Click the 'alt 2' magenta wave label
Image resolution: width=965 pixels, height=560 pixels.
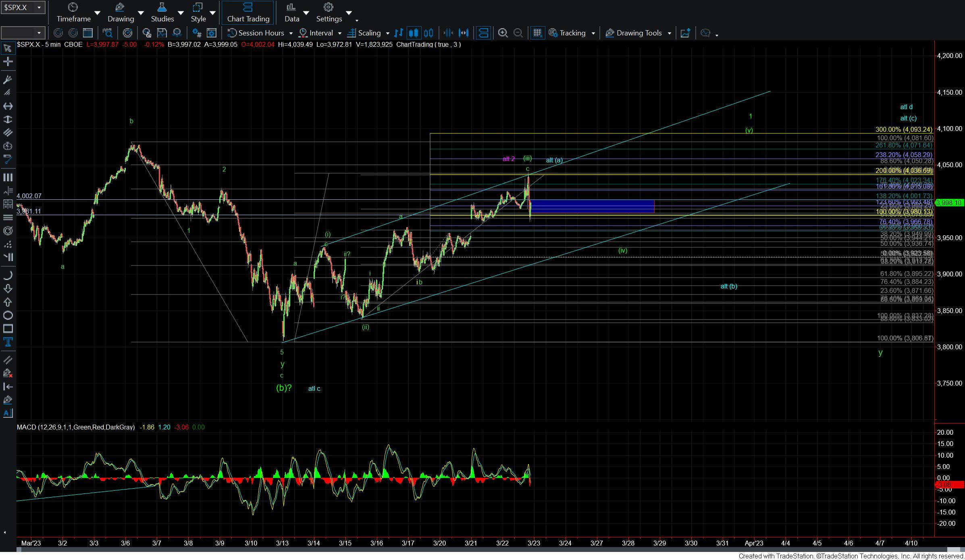(x=508, y=159)
